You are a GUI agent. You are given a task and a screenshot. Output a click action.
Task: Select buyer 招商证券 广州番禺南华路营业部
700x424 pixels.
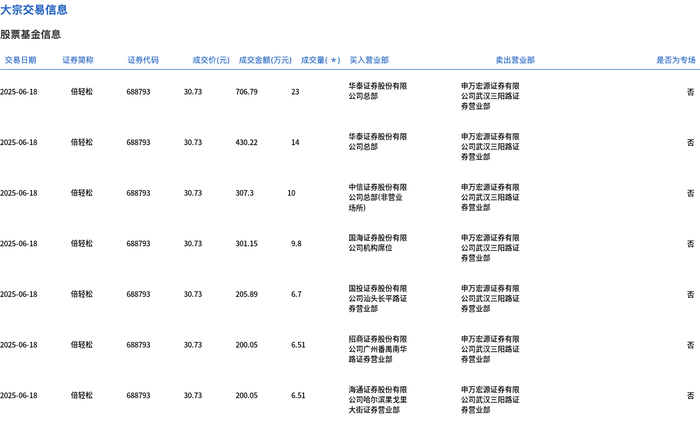[378, 349]
